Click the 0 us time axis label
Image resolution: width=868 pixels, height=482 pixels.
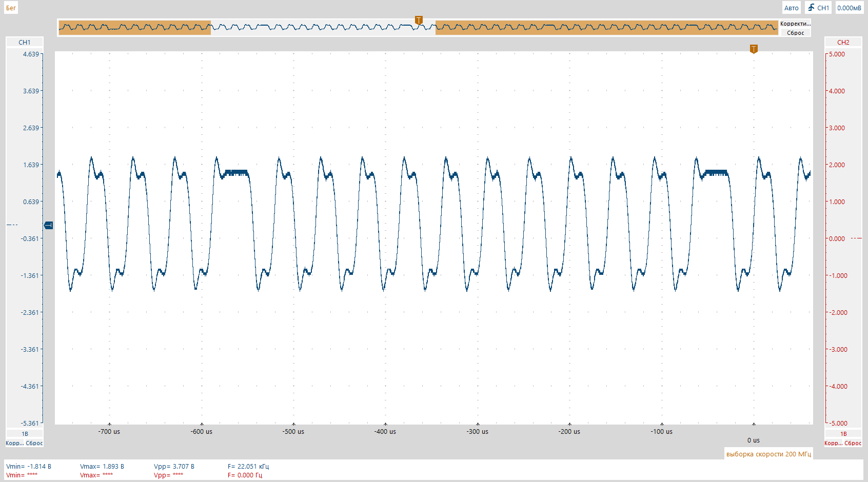753,440
